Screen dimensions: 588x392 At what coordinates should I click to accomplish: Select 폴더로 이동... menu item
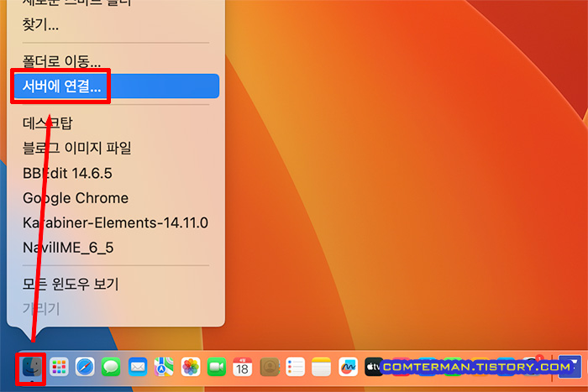[116, 61]
